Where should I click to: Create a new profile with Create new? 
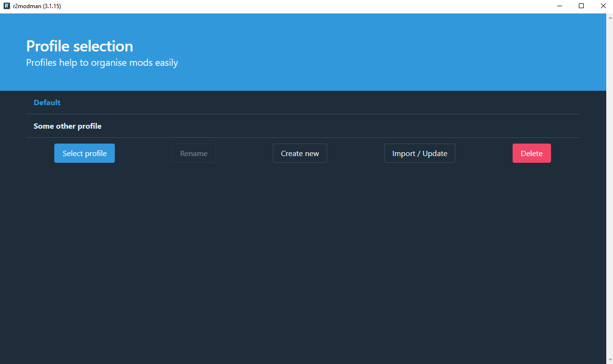[300, 153]
